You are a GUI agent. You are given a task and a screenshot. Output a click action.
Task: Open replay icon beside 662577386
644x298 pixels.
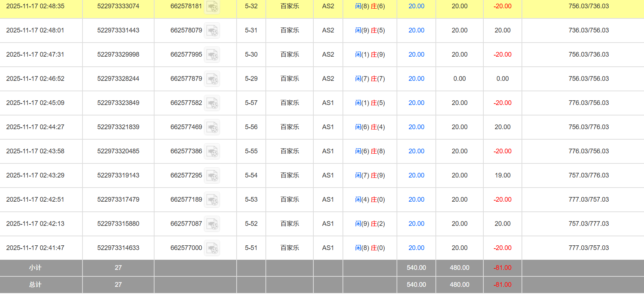212,152
